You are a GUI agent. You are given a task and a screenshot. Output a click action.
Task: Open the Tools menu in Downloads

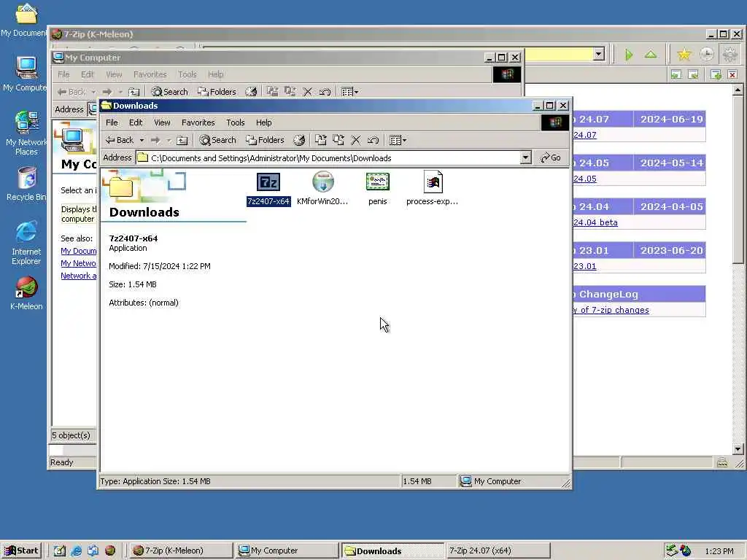[x=236, y=122]
